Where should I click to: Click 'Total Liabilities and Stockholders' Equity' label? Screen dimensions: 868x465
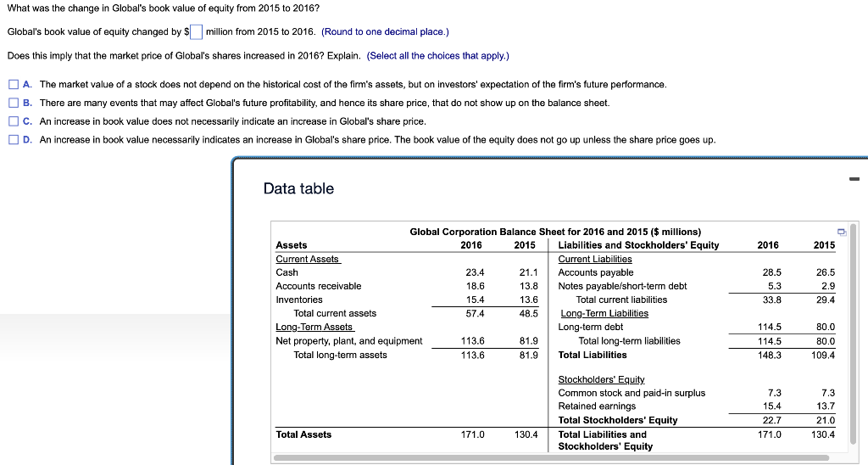[605, 440]
